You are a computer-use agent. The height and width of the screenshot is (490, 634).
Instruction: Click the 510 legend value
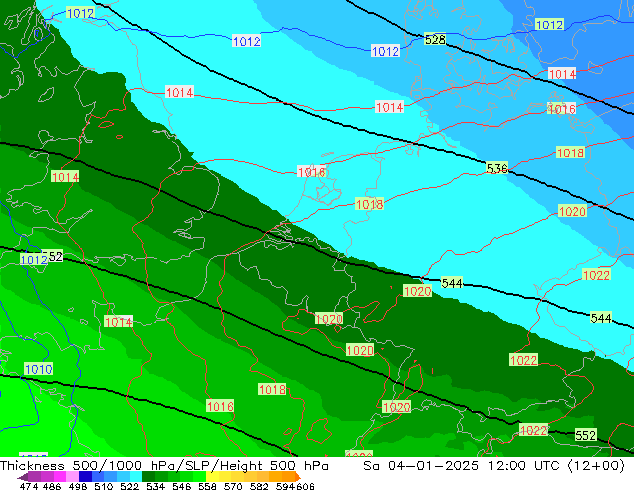click(x=104, y=486)
